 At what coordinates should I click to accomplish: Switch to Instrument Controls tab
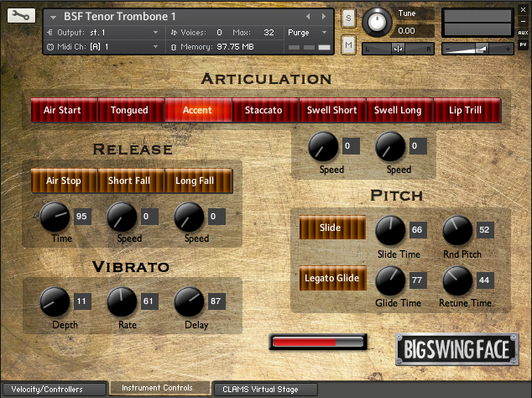(x=159, y=388)
